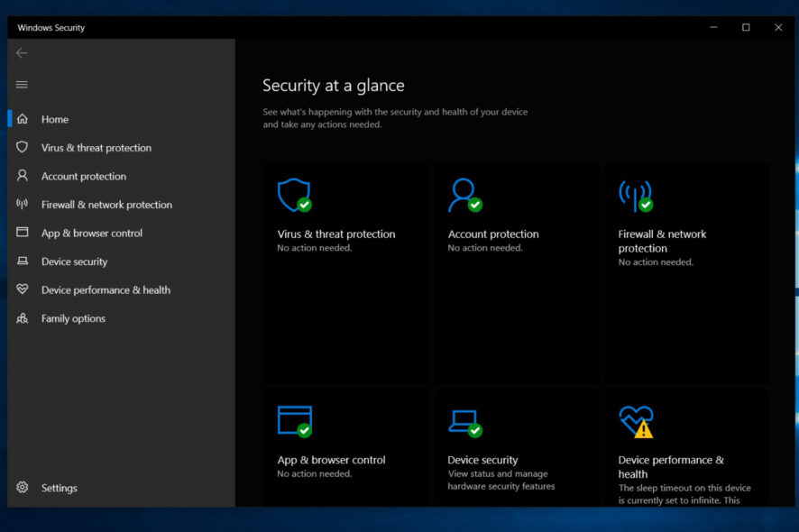
Task: Click the heart health icon in sidebar
Action: pyautogui.click(x=22, y=289)
